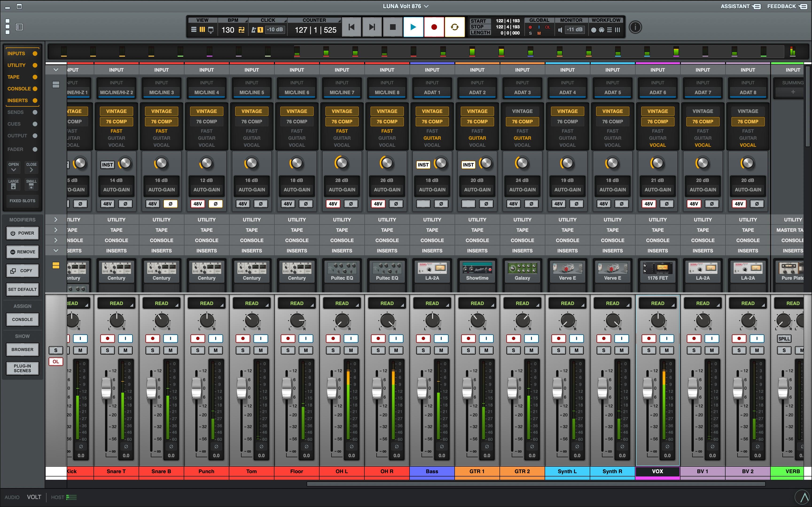The height and width of the screenshot is (507, 812).
Task: Click the SET DEFAULT button
Action: (23, 289)
